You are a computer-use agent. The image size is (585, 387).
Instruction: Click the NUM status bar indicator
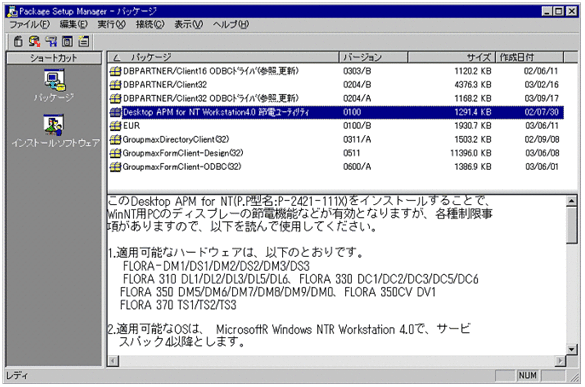pos(528,375)
